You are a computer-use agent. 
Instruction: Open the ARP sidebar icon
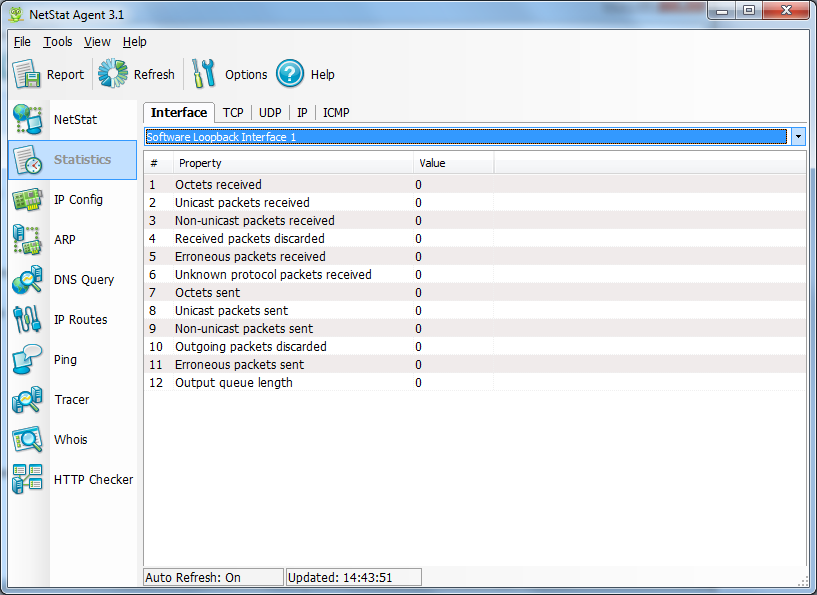pyautogui.click(x=27, y=240)
